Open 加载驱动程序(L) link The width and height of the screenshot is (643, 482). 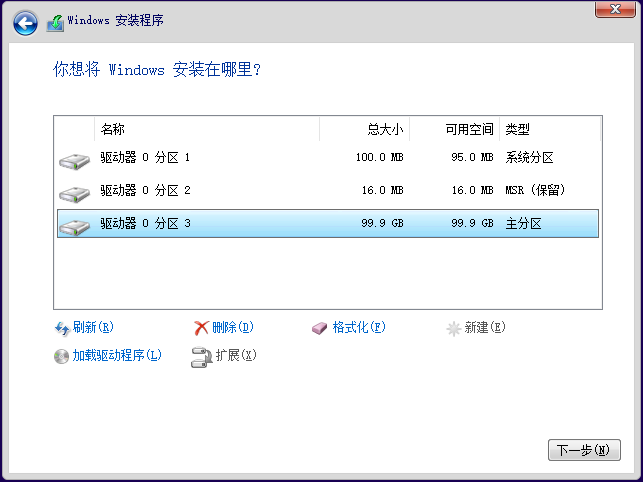click(117, 355)
